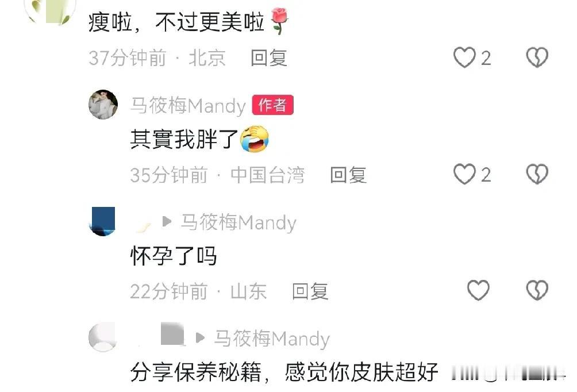577x392 pixels.
Task: Click the red 作者 author badge
Action: (x=272, y=105)
